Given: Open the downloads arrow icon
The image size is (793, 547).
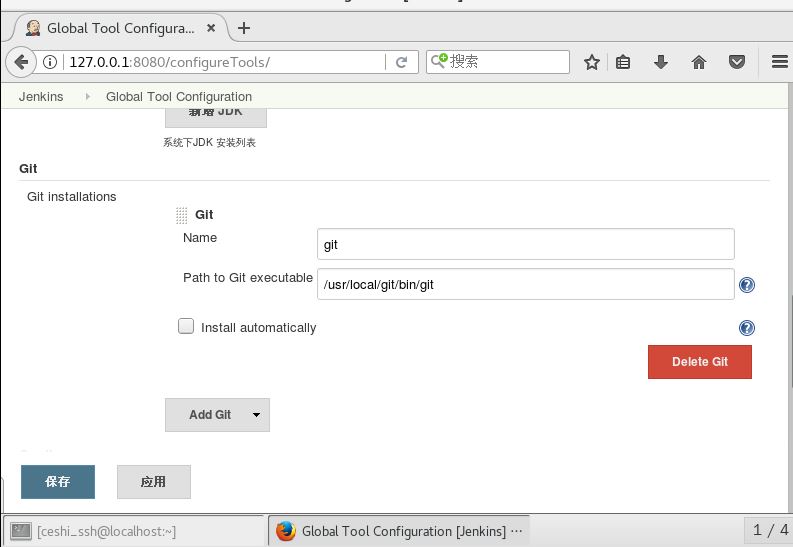Looking at the screenshot, I should coord(661,62).
